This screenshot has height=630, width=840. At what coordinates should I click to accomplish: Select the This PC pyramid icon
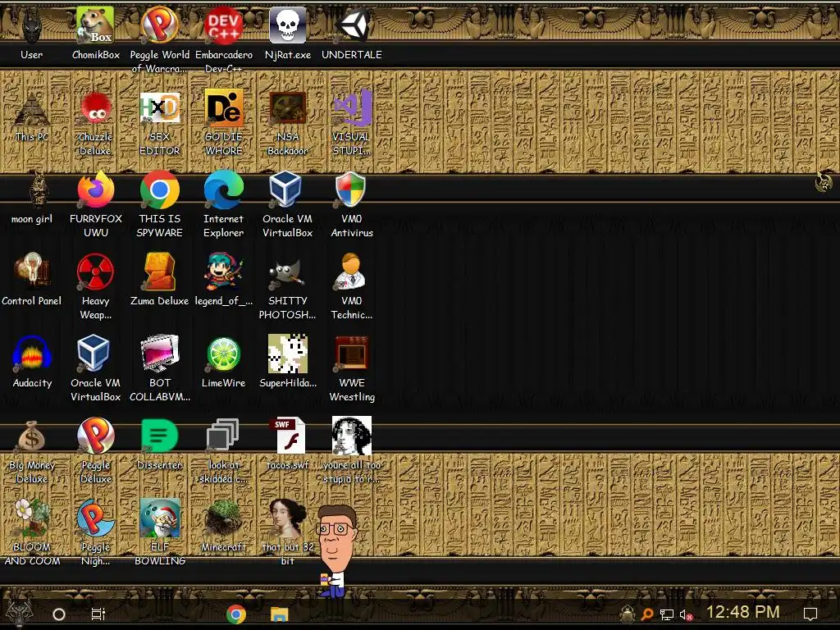click(x=32, y=109)
